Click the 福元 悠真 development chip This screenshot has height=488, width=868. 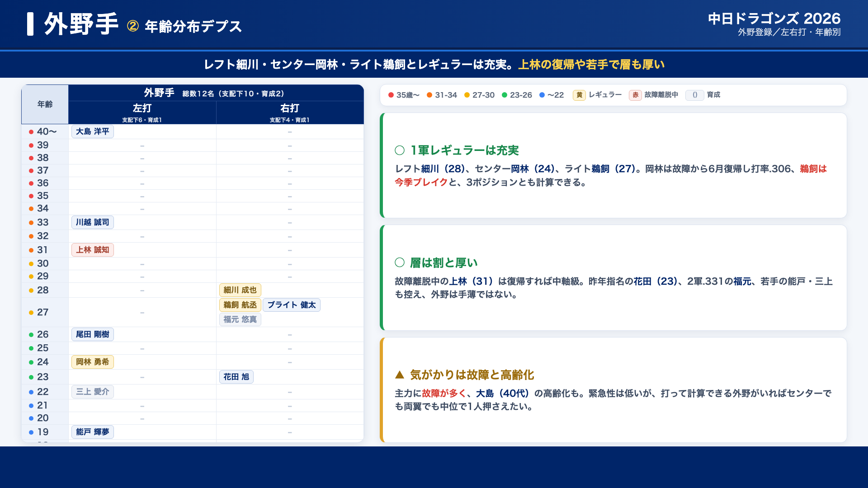click(x=240, y=319)
